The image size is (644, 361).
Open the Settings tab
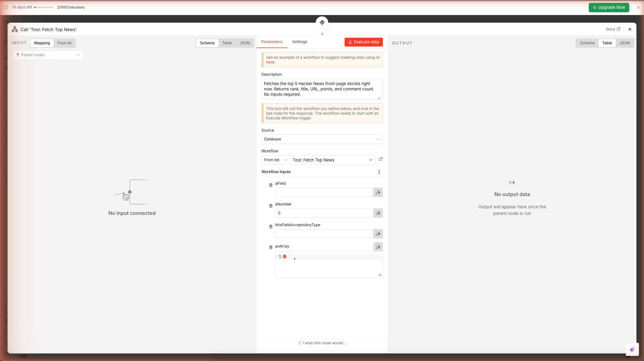point(299,42)
